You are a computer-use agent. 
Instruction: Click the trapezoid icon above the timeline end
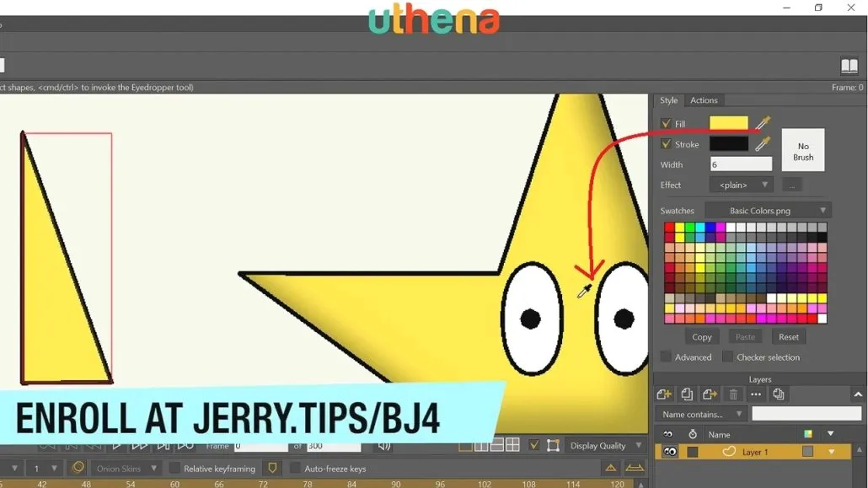point(635,468)
